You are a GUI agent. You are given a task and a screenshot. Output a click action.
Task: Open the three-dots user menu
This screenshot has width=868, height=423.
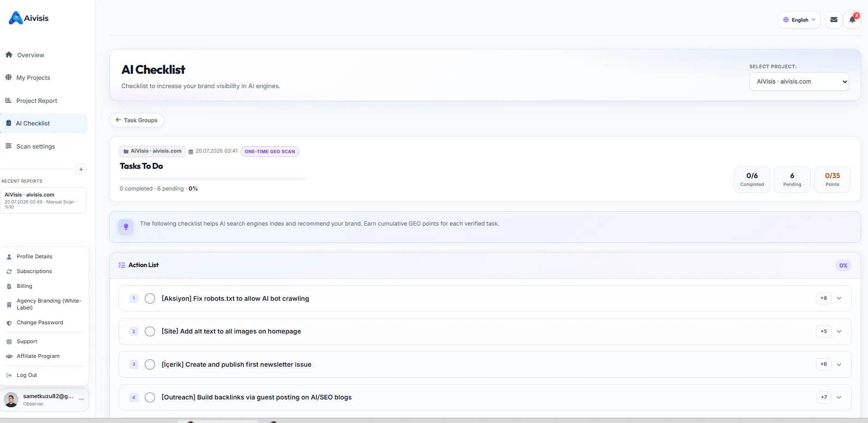(x=82, y=399)
